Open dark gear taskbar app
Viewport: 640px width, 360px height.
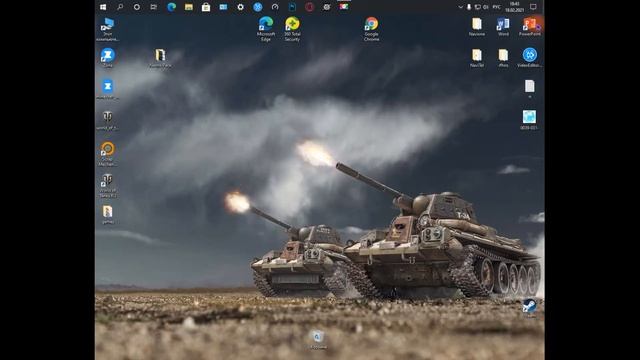[327, 7]
